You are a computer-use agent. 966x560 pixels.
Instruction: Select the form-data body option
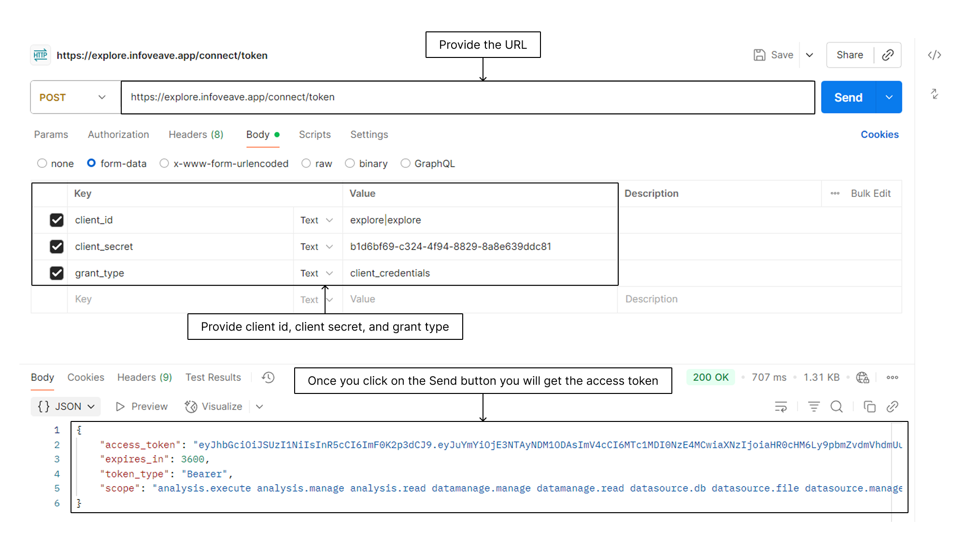coord(91,163)
